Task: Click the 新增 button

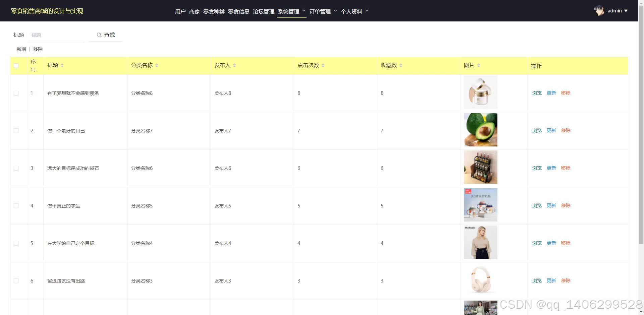Action: coord(21,49)
